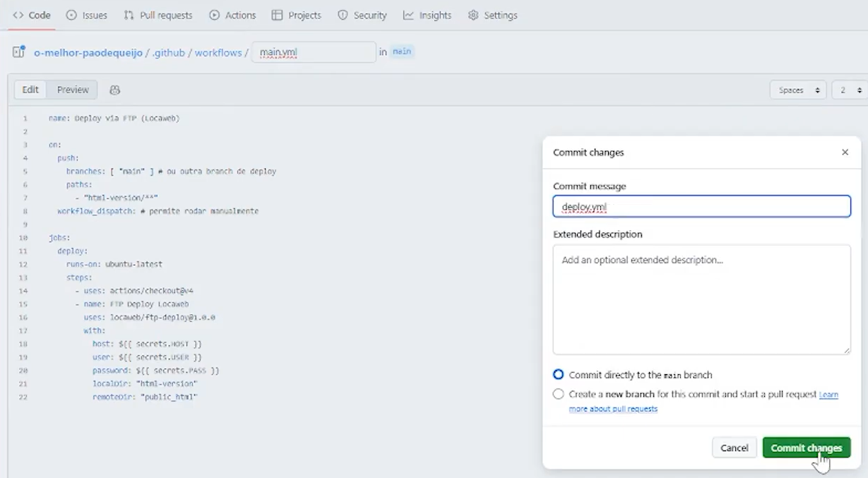Open the indent size dropdown
The height and width of the screenshot is (478, 868).
(849, 90)
